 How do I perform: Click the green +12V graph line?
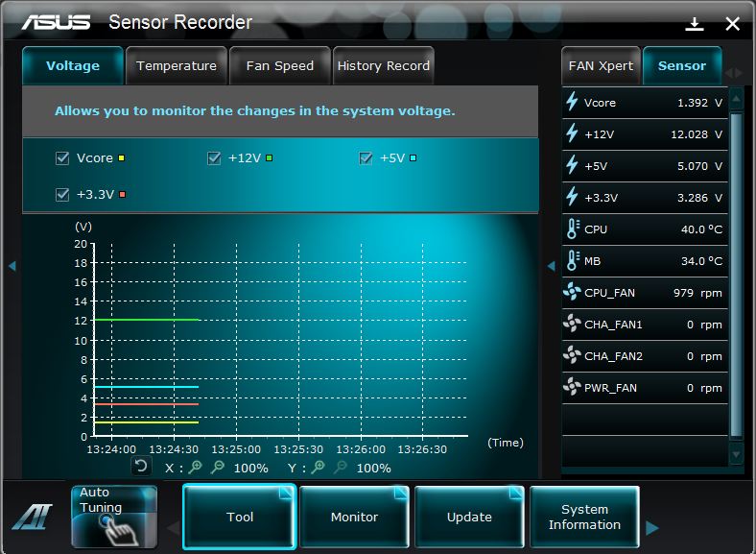[147, 320]
